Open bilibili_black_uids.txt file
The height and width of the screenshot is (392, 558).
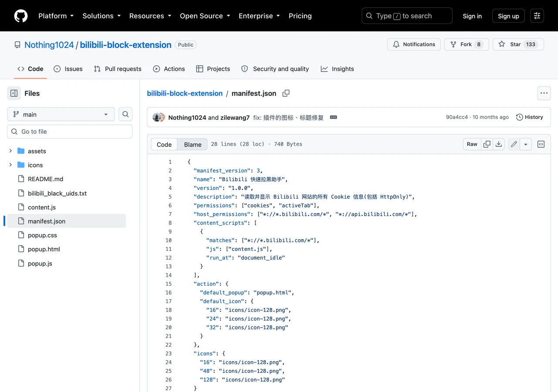(57, 193)
